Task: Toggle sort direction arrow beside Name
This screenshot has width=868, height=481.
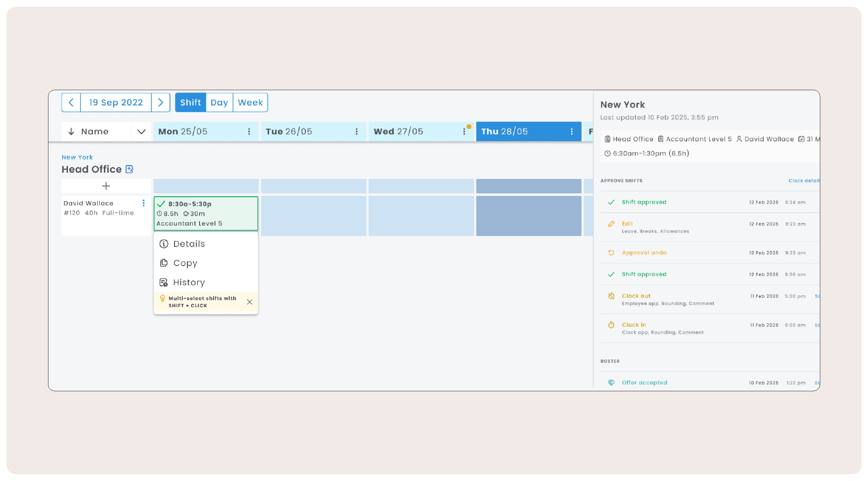Action: click(x=71, y=131)
